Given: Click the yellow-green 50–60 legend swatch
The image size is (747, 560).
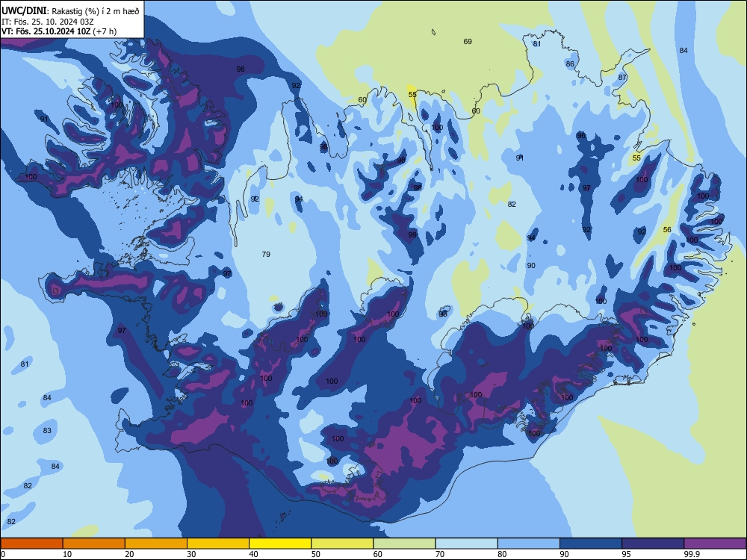Looking at the screenshot, I should (x=343, y=544).
